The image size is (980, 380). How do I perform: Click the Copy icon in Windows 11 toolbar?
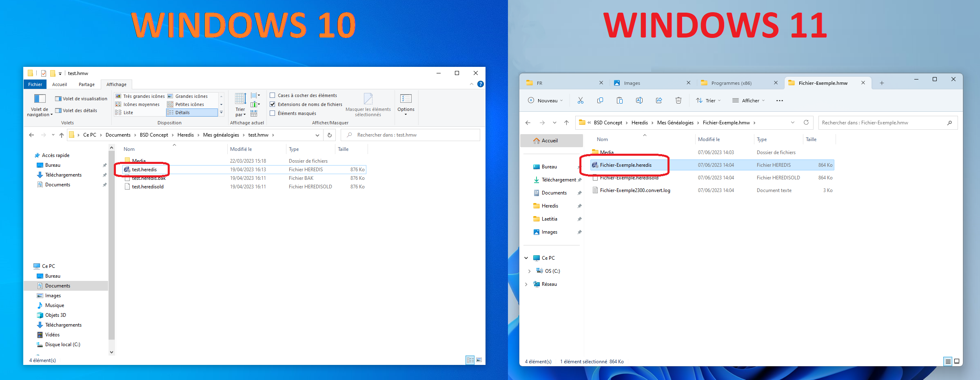coord(600,100)
